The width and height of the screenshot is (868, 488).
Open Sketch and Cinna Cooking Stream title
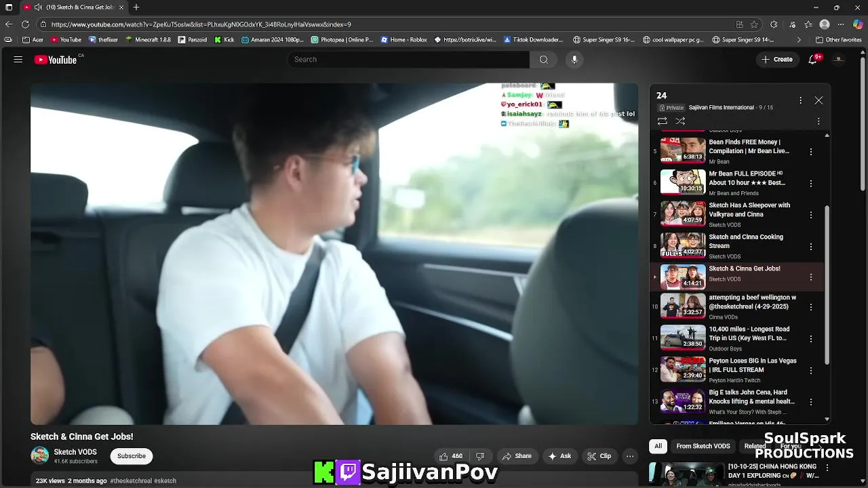(746, 241)
